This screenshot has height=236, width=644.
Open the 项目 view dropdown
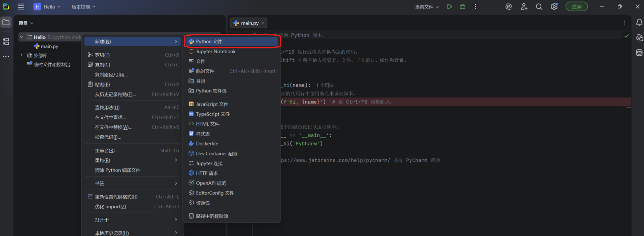[x=26, y=23]
